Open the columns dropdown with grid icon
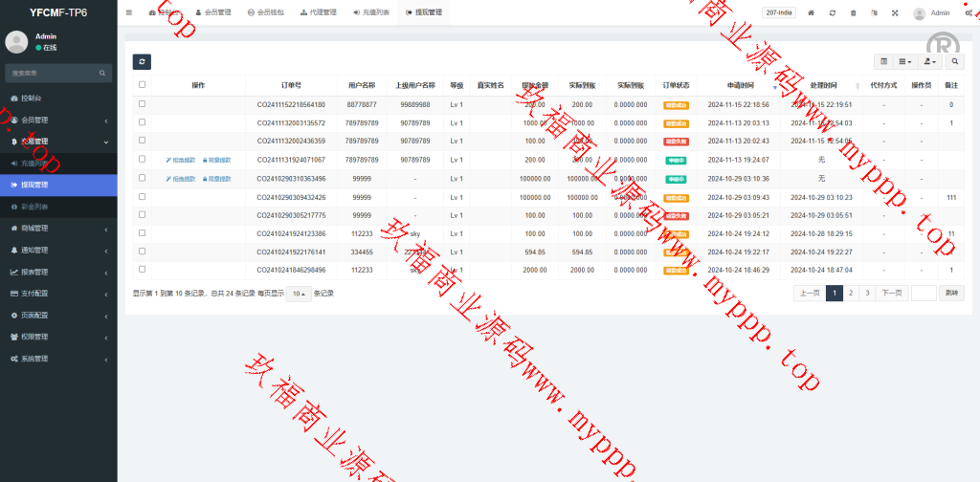Viewport: 980px width, 482px height. (x=904, y=61)
